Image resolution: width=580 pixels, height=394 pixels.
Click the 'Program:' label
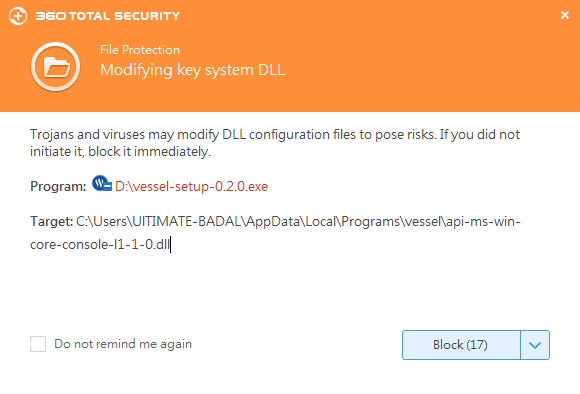click(58, 186)
